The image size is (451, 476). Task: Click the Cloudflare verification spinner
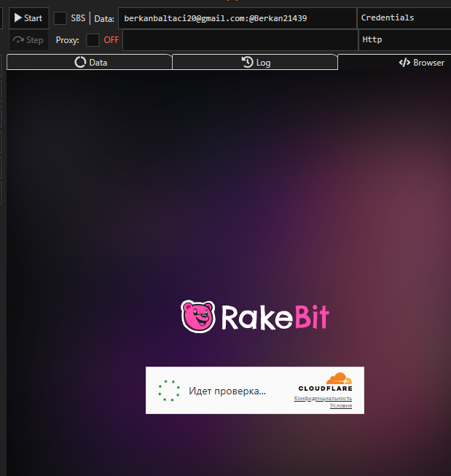[169, 391]
